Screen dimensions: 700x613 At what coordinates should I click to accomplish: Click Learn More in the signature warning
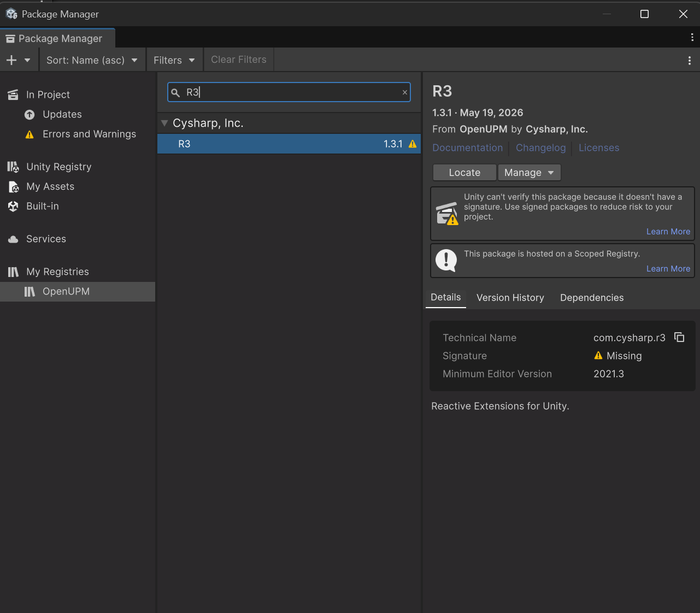coord(668,232)
